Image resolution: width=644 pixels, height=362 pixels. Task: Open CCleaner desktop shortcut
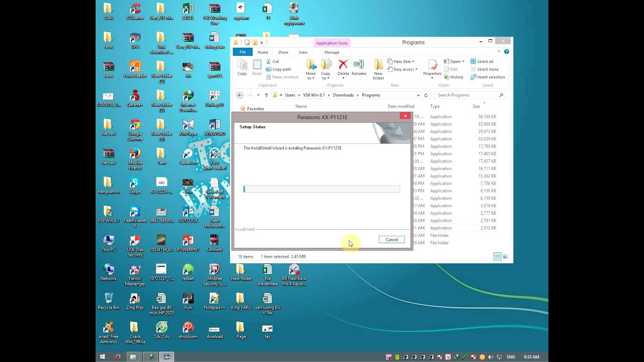pyautogui.click(x=135, y=12)
